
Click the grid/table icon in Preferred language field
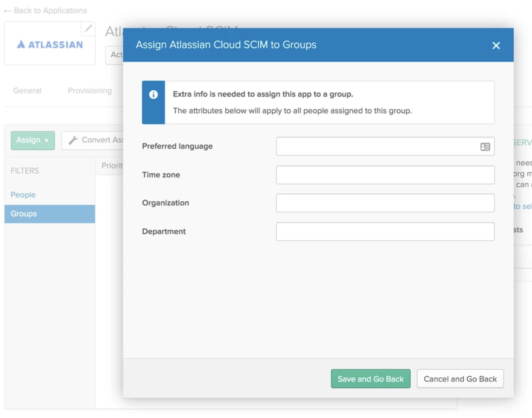[485, 146]
